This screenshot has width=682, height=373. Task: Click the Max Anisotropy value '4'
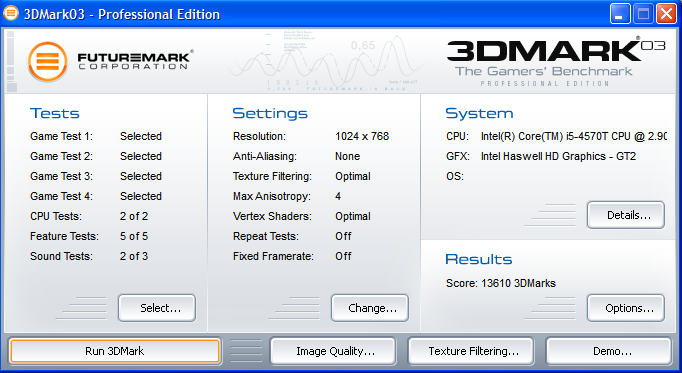click(x=338, y=196)
